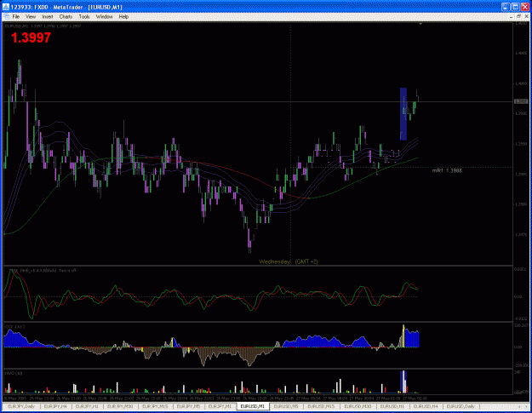Open the File menu

point(16,17)
